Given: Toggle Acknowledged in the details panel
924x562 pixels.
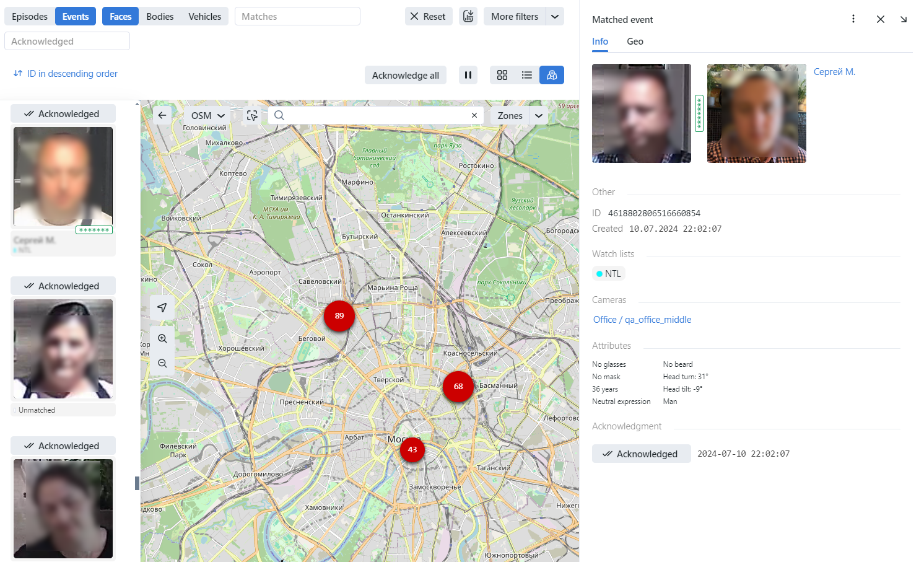Looking at the screenshot, I should coord(641,454).
